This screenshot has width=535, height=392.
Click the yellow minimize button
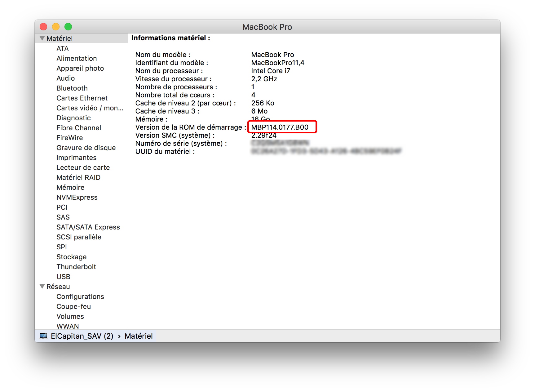coord(56,27)
